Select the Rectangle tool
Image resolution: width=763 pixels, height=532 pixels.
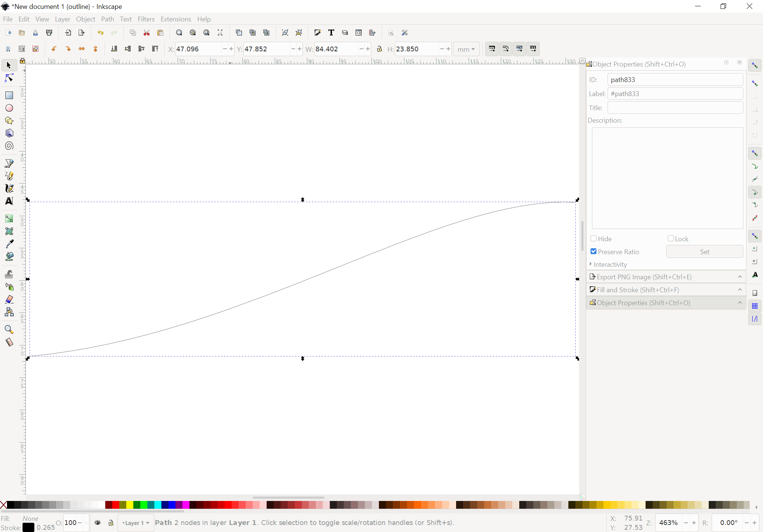pos(9,95)
